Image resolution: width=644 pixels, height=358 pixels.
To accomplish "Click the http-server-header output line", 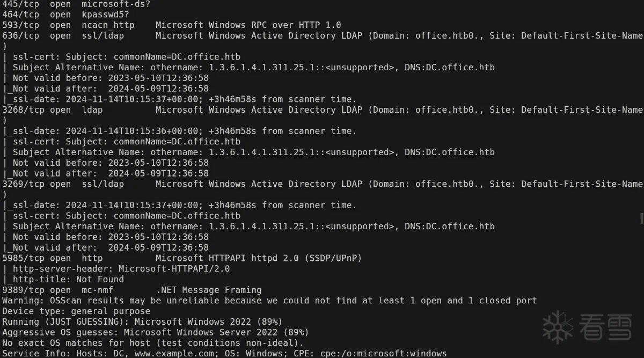I will point(118,268).
